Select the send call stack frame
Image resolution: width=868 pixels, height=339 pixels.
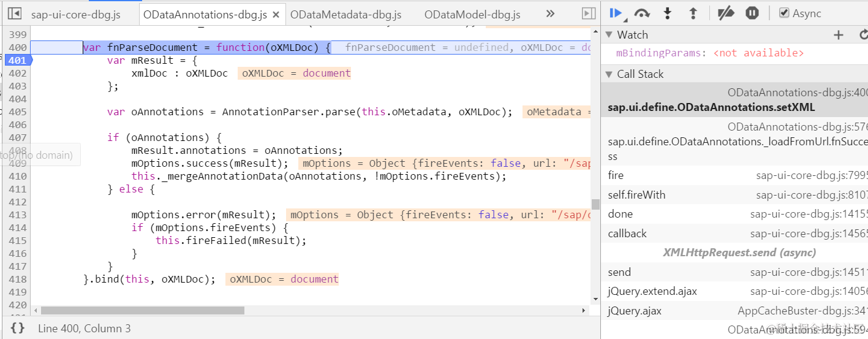734,272
